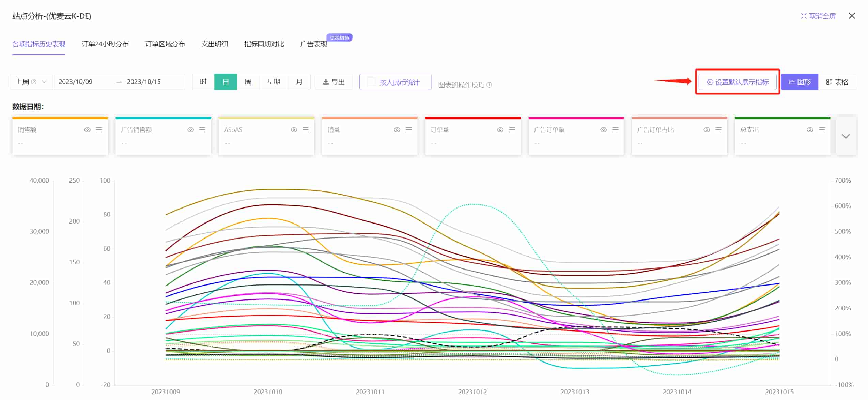The height and width of the screenshot is (400, 868).
Task: Open hamburger menu on 广告订单量 card
Action: [615, 130]
